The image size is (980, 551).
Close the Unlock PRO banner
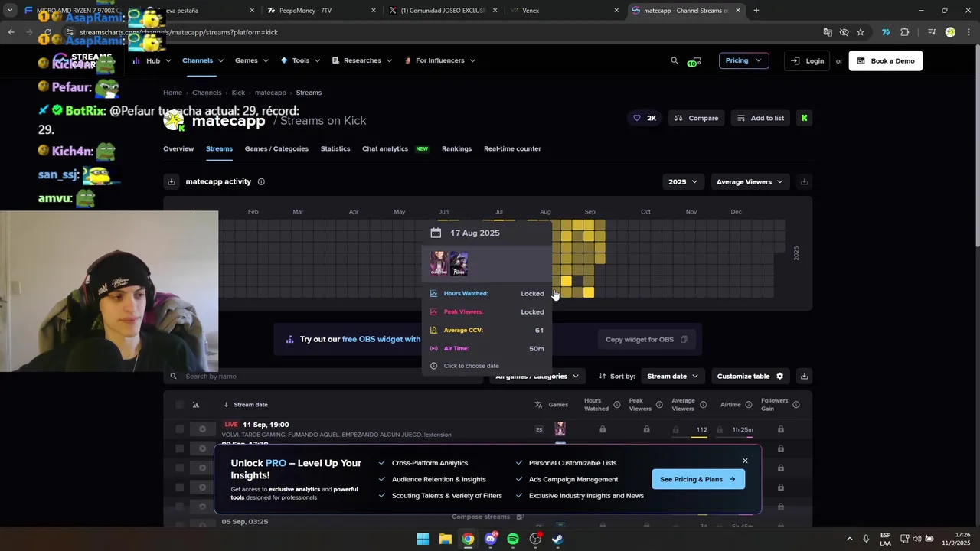click(x=745, y=461)
